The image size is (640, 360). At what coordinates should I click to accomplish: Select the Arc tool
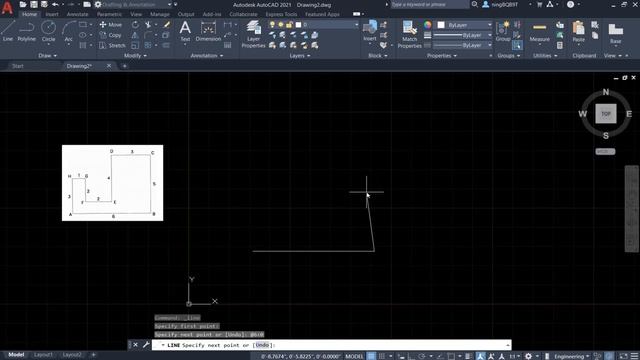[x=69, y=31]
